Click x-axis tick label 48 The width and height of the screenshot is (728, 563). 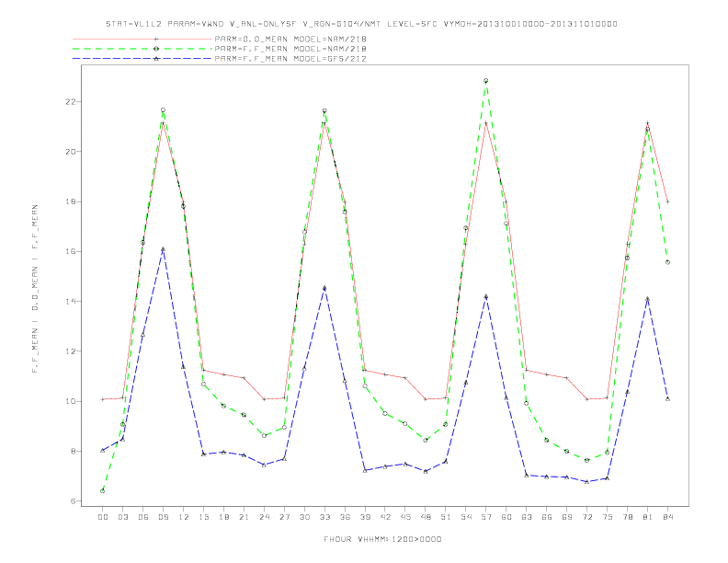pyautogui.click(x=426, y=517)
